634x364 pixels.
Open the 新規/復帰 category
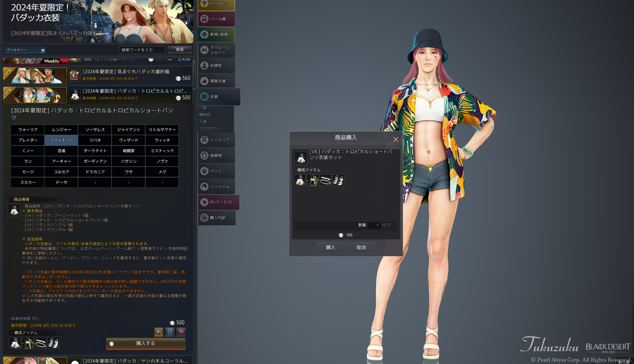pyautogui.click(x=216, y=34)
